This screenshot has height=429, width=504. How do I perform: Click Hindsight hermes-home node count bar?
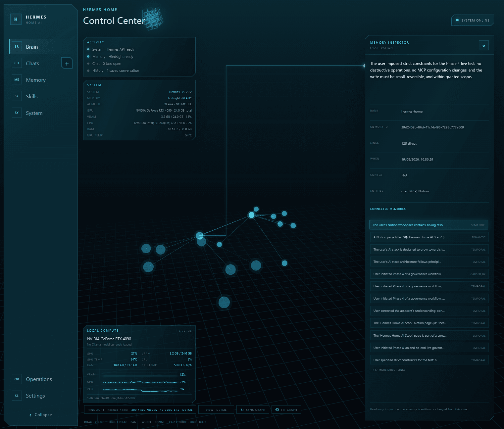[x=140, y=410]
